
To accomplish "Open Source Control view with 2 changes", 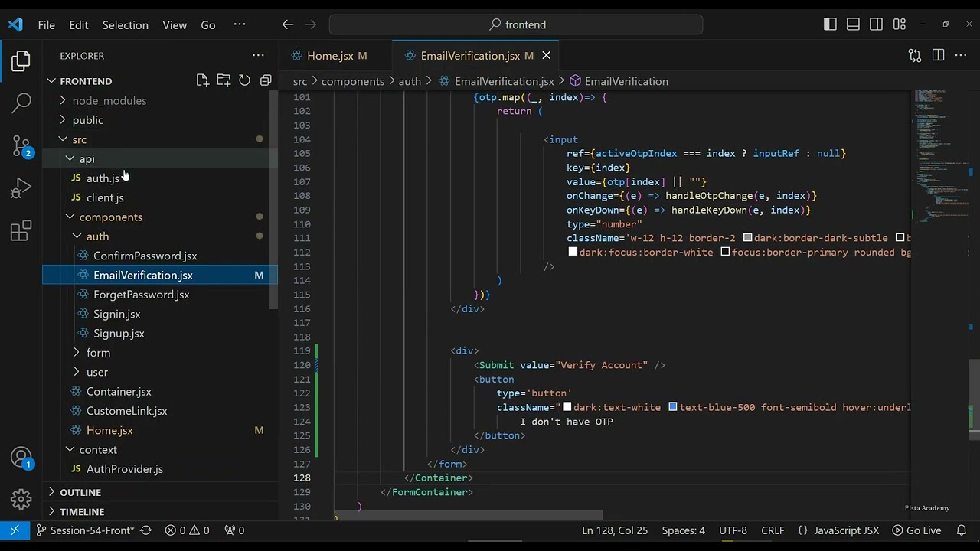I will 21,145.
